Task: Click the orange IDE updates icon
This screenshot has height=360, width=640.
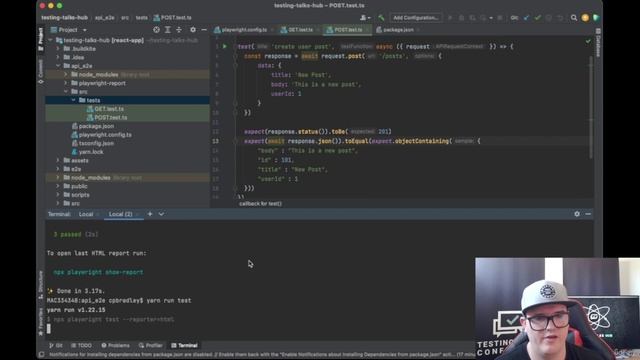Action: (x=585, y=18)
